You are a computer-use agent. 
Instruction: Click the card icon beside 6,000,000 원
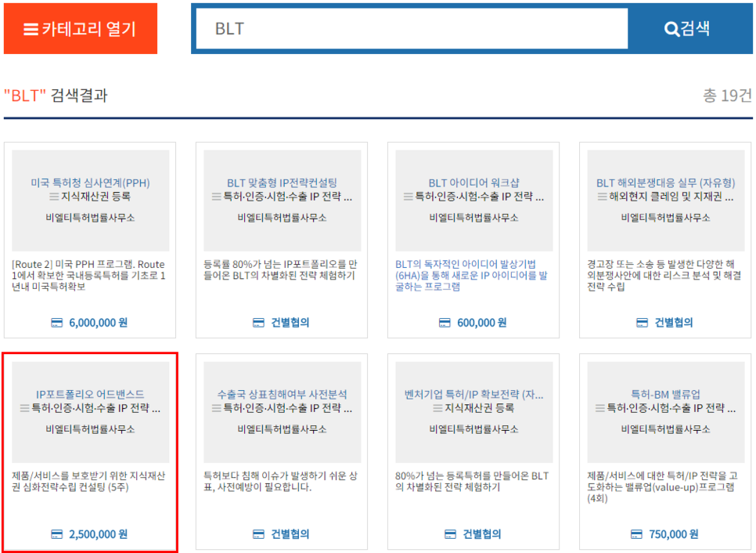click(57, 323)
